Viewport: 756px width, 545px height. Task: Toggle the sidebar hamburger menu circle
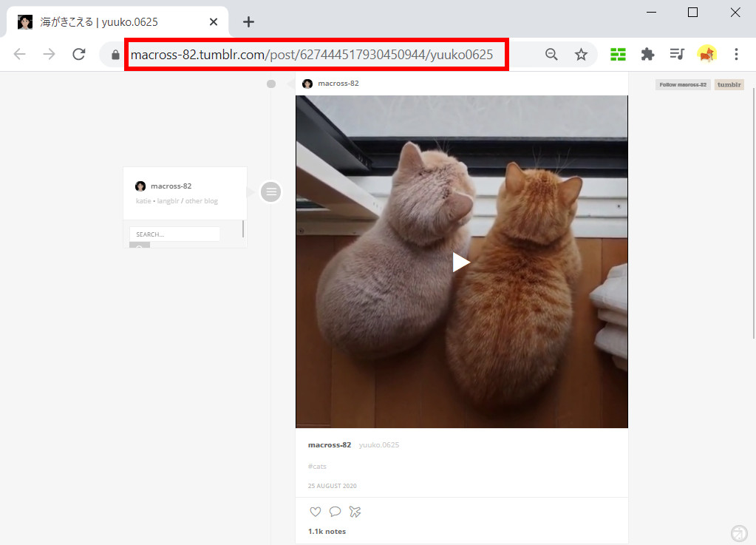tap(271, 192)
